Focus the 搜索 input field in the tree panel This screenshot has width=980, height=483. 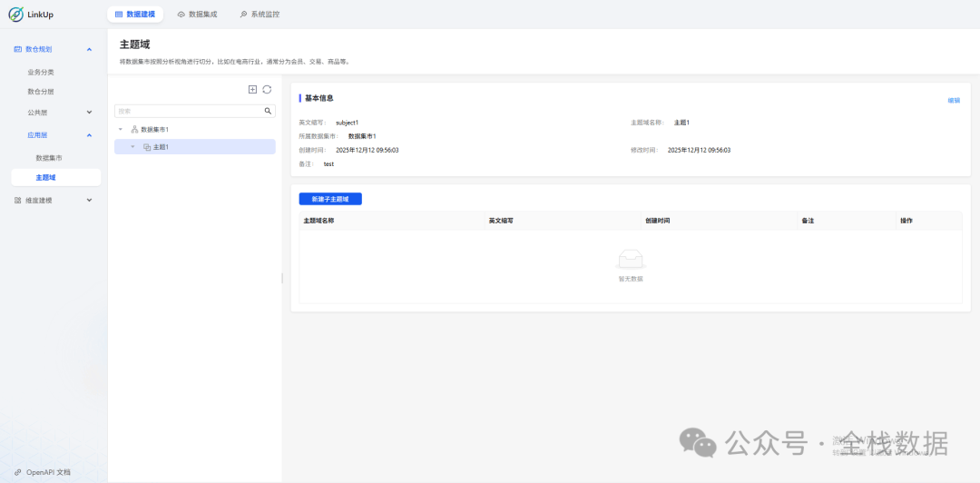click(186, 111)
